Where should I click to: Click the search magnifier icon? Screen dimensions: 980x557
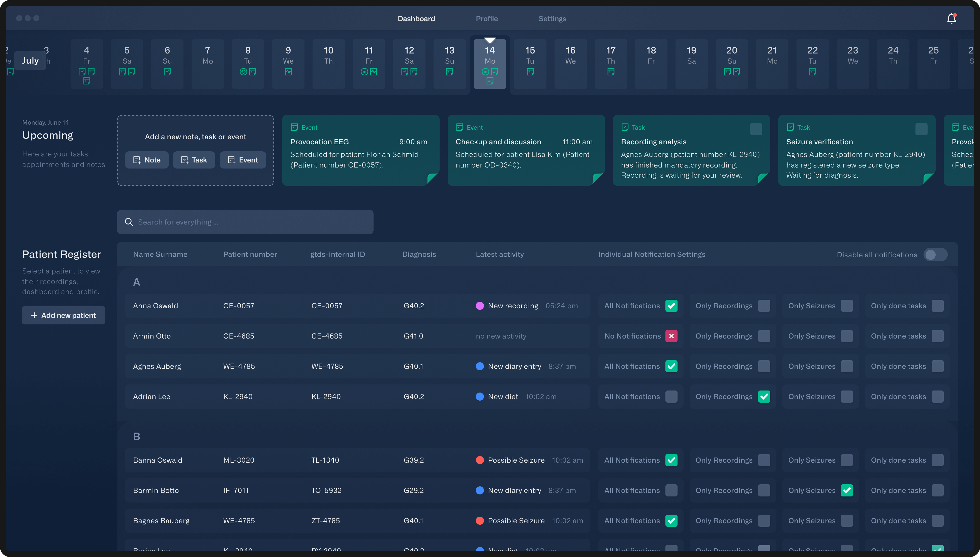pyautogui.click(x=129, y=222)
